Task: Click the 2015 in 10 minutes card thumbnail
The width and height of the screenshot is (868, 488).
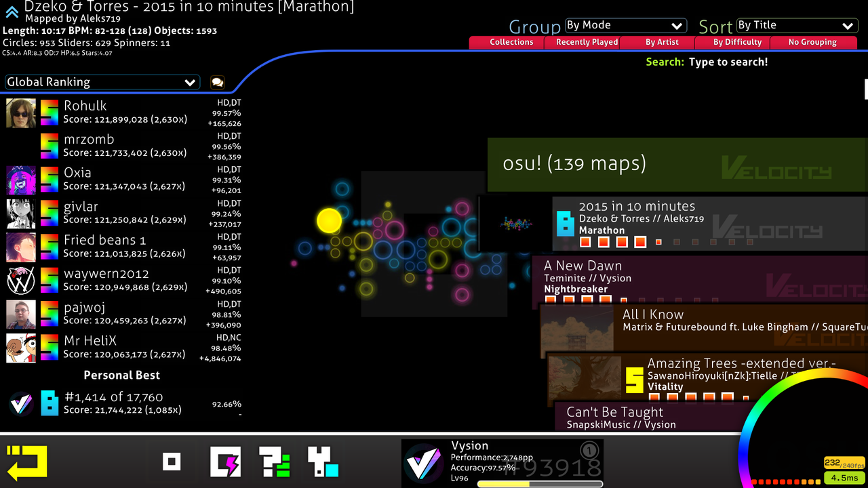Action: coord(516,224)
